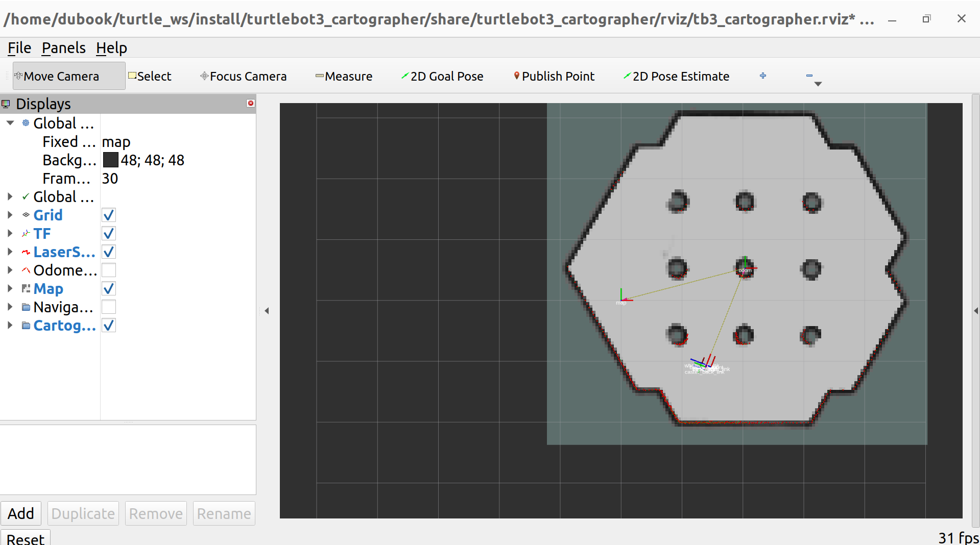
Task: Click the Global Options gear icon
Action: pyautogui.click(x=26, y=123)
